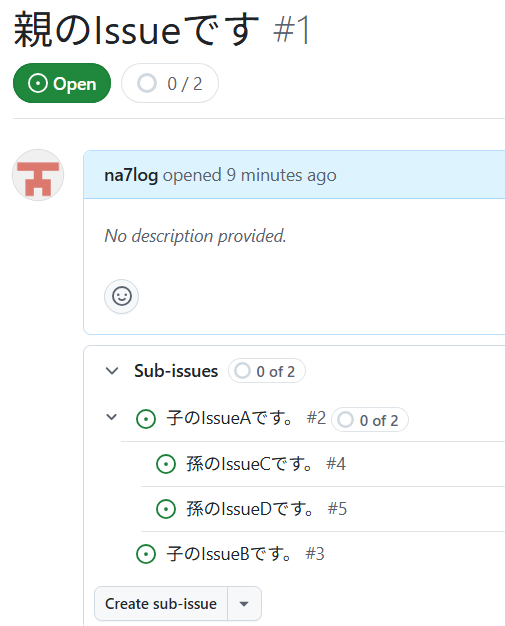Open sub-issue 孫のIssueCです #4
Image resolution: width=505 pixels, height=626 pixels.
266,464
